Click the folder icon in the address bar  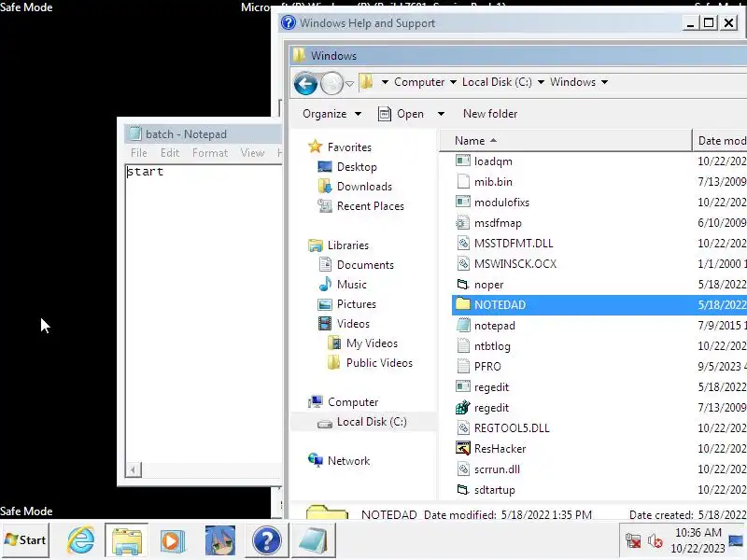point(366,82)
